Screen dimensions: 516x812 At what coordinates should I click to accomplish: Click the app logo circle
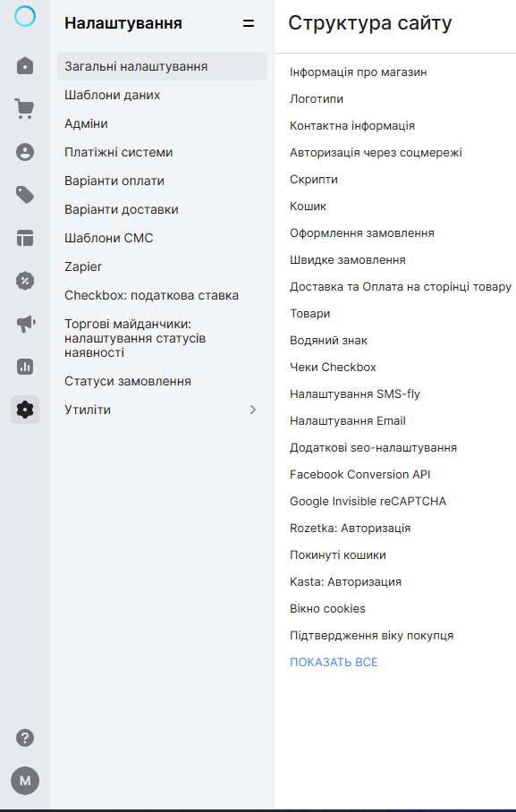click(x=25, y=16)
